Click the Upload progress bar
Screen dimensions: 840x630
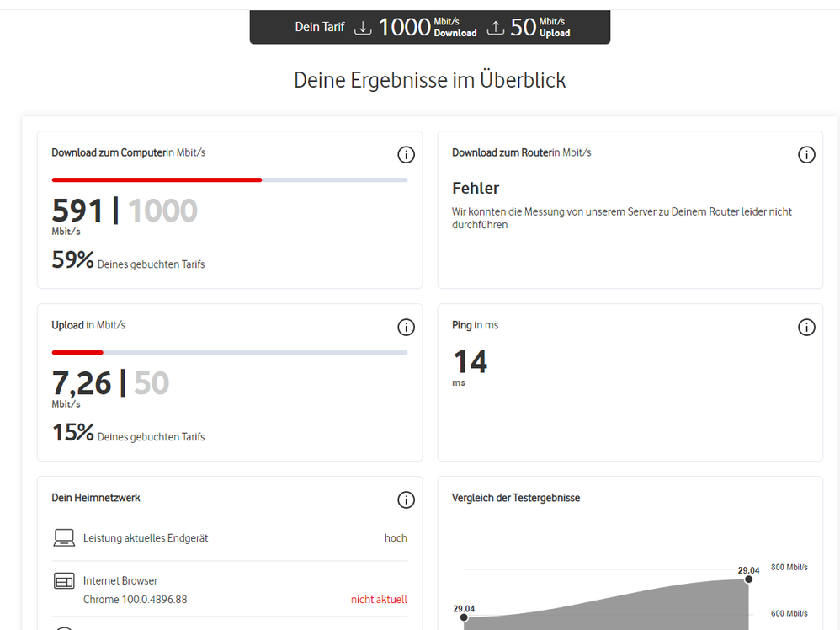coord(230,352)
